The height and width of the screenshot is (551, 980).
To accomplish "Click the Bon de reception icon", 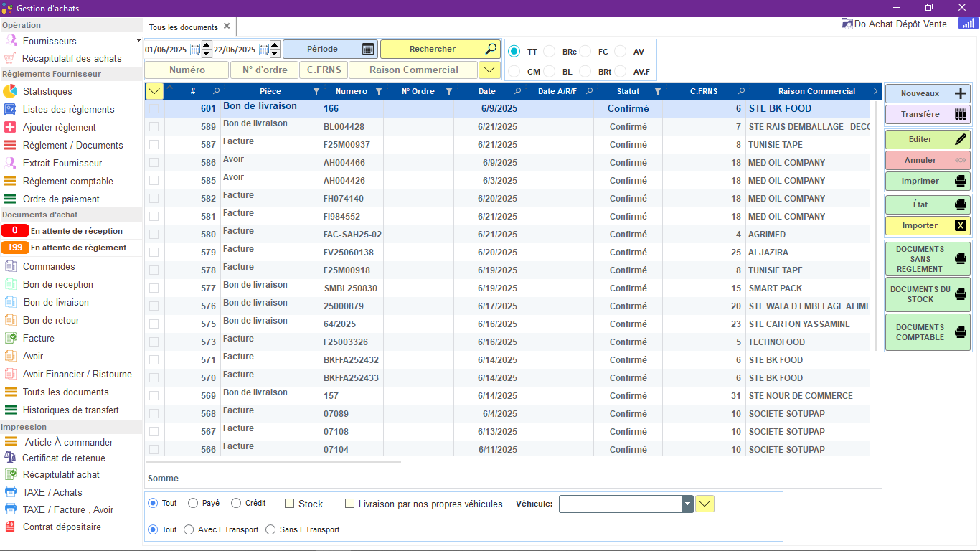I will pos(10,284).
